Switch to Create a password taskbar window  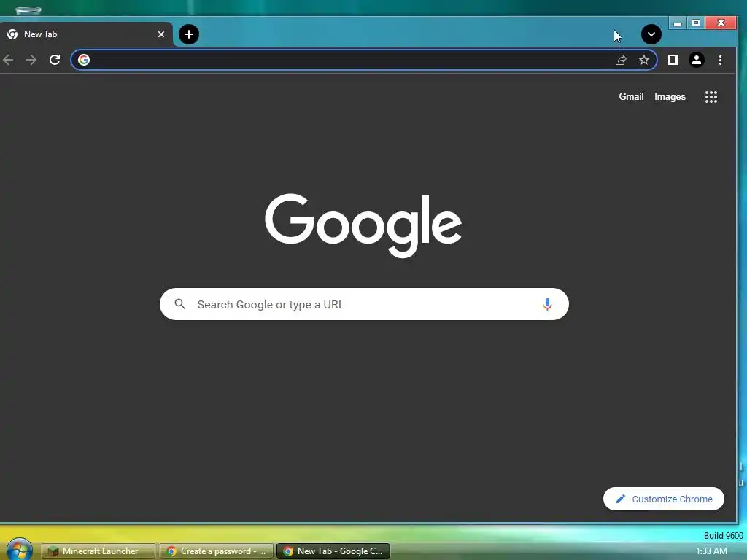pos(216,551)
